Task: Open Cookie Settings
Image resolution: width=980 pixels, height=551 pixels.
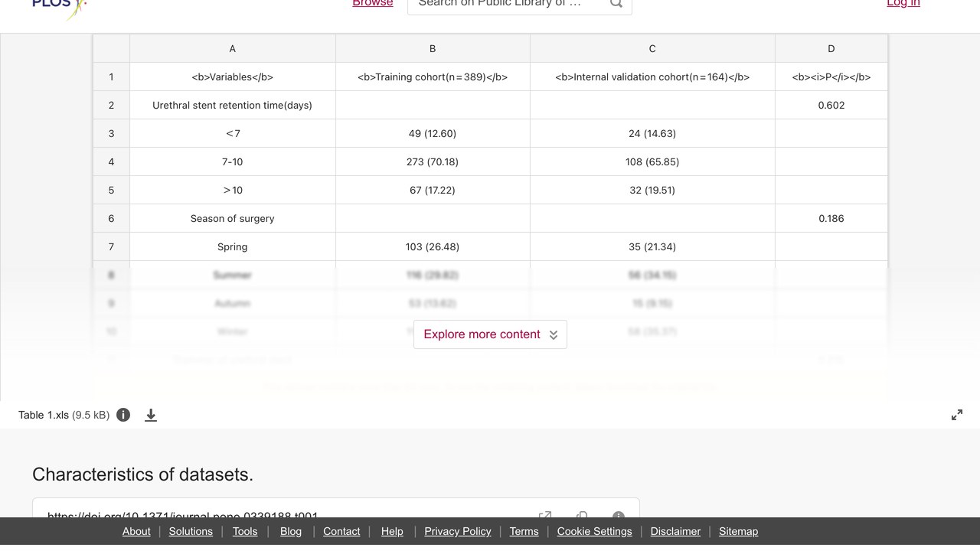Action: point(595,531)
